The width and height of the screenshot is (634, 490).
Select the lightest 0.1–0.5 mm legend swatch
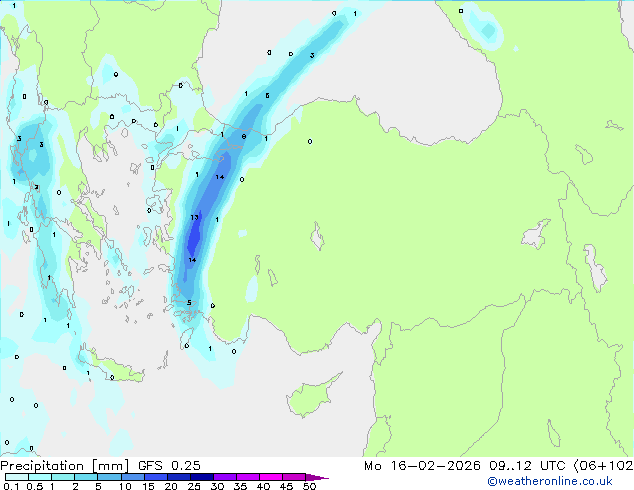(x=17, y=477)
